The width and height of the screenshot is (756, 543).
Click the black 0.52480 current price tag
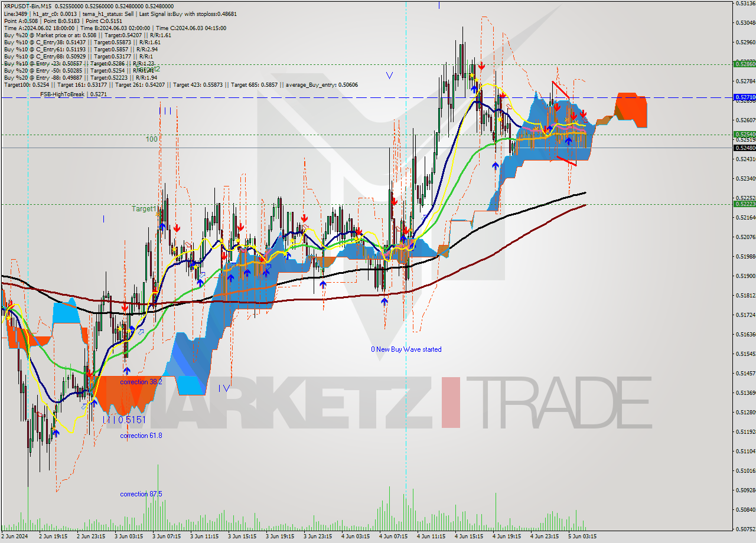[x=744, y=148]
